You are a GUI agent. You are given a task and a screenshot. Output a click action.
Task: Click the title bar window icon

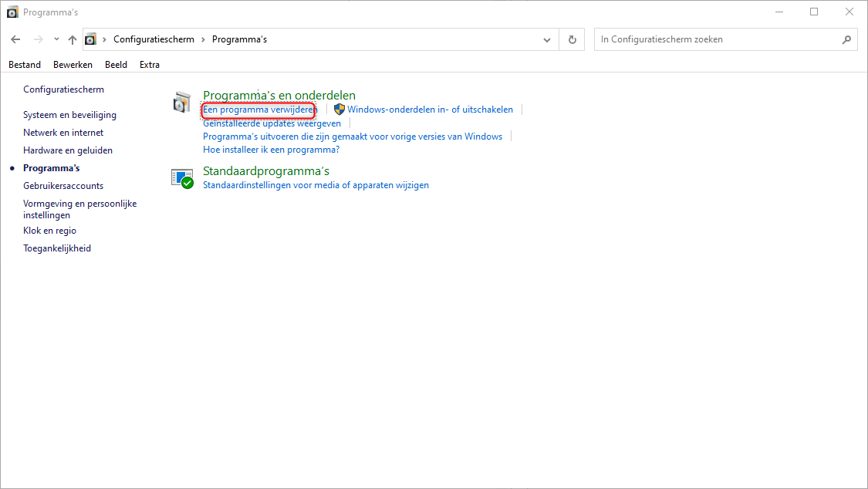click(12, 12)
